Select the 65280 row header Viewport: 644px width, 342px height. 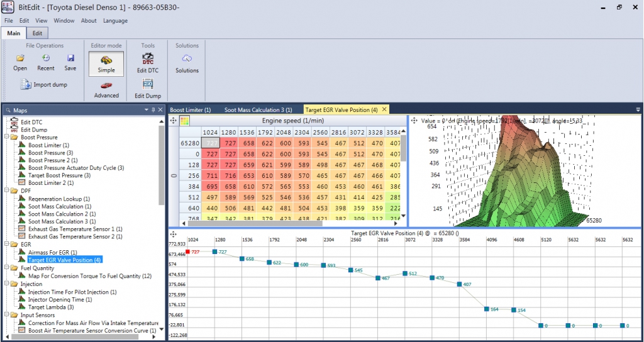190,143
